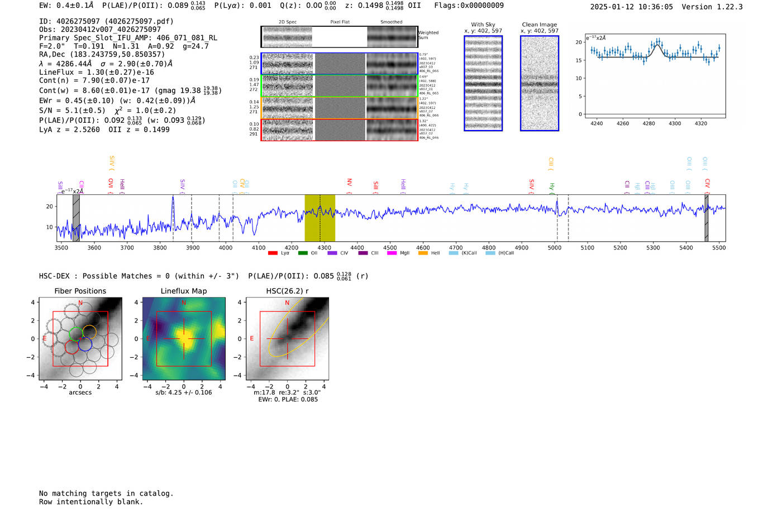
Task: Click the hatched gray band near 3550 Å
Action: (x=76, y=218)
